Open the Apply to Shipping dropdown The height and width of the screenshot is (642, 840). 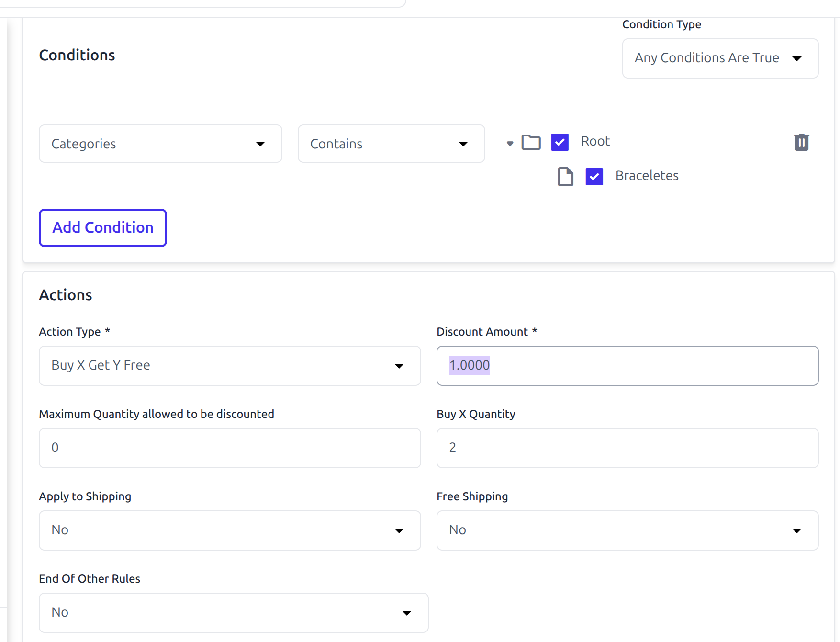(230, 530)
